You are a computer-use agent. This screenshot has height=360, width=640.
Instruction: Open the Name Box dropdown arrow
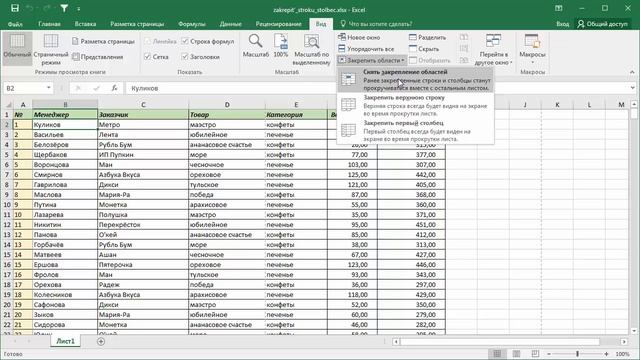coord(49,88)
